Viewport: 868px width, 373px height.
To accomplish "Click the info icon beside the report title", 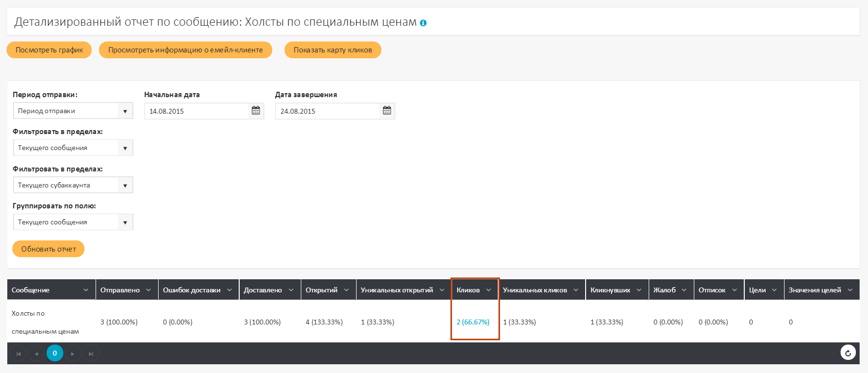I will click(423, 23).
